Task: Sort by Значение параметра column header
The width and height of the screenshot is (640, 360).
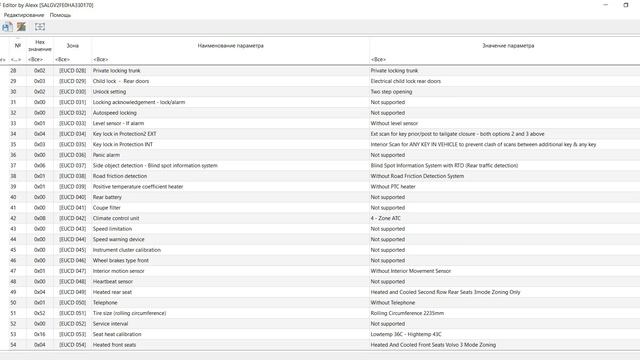Action: 504,46
